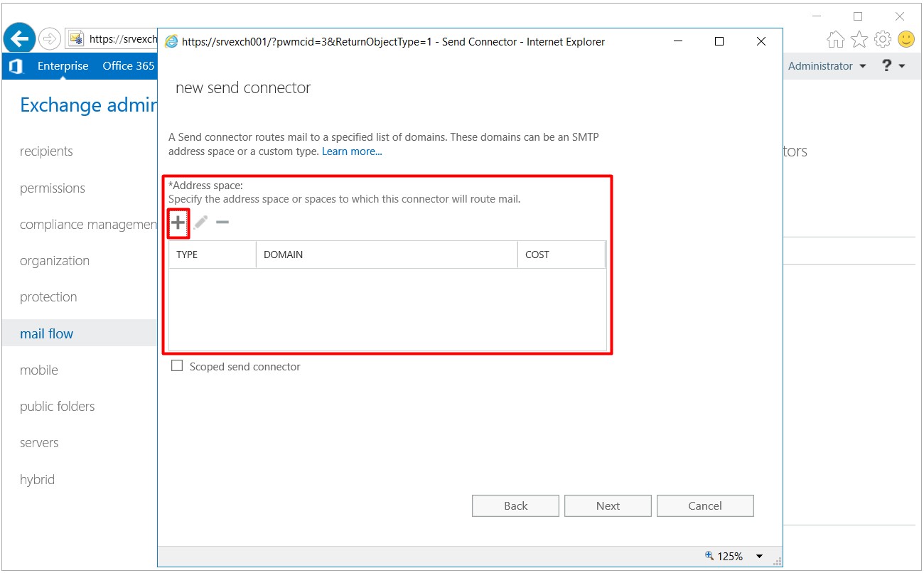The height and width of the screenshot is (573, 924).
Task: Open servers in the admin sidebar
Action: [39, 443]
